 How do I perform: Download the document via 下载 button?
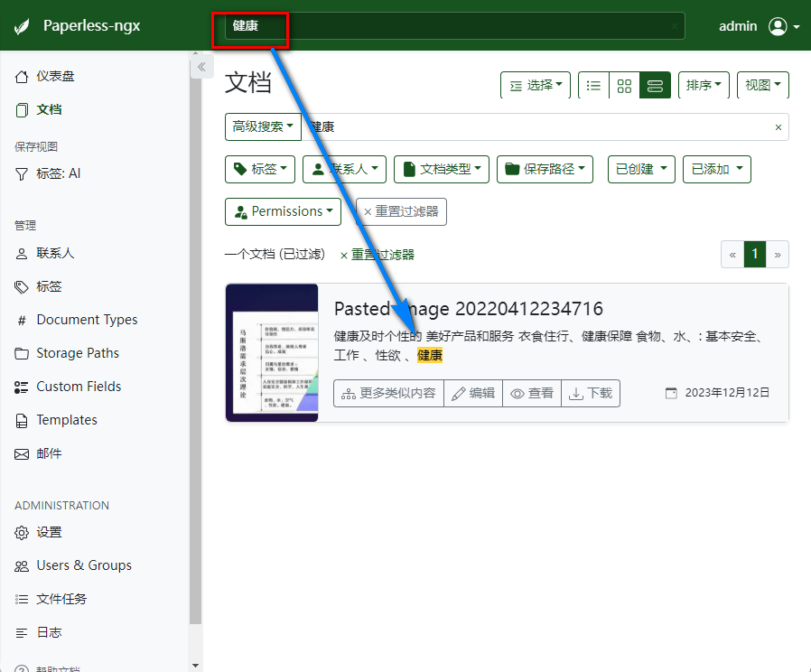tap(591, 393)
